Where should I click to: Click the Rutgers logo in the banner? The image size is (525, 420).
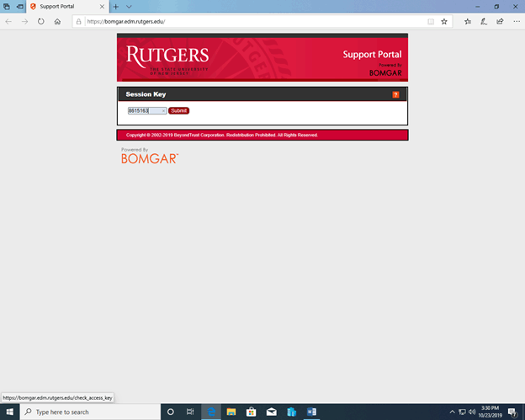tap(167, 60)
